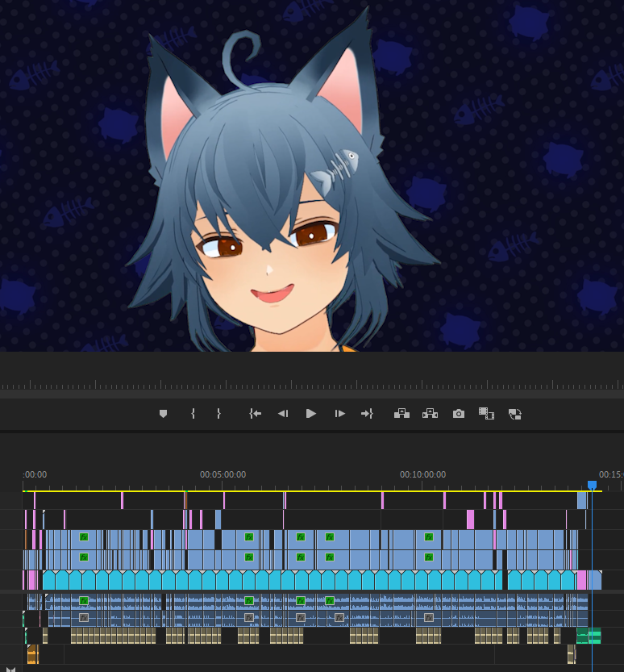Toggle proxies with the rightmost transport icon
The height and width of the screenshot is (672, 624).
[x=515, y=414]
